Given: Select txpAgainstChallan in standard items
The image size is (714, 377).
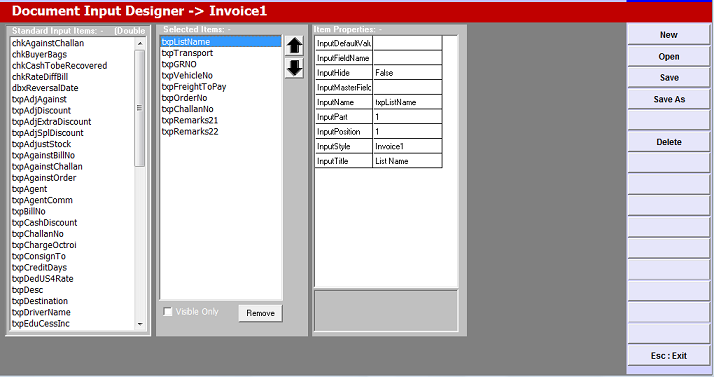Looking at the screenshot, I should (72, 167).
